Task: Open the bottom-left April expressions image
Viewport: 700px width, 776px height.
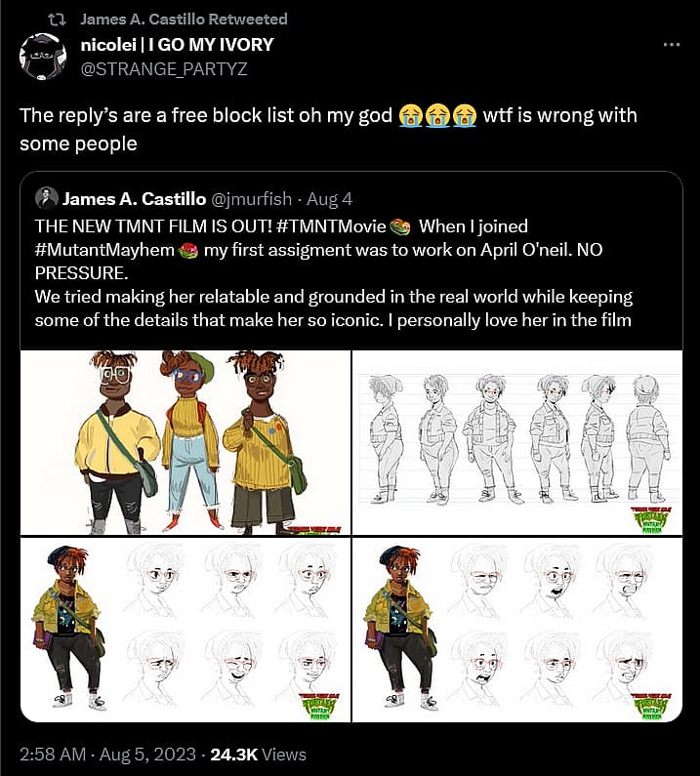Action: click(185, 630)
